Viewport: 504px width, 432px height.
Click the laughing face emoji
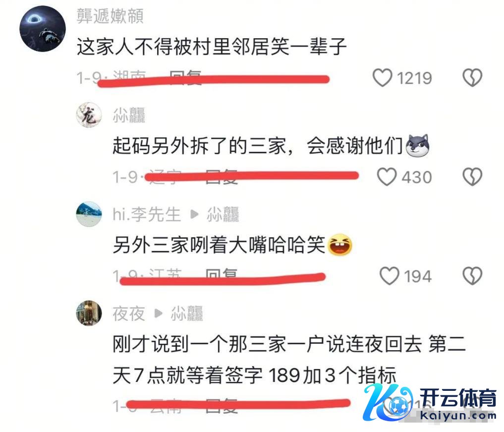pyautogui.click(x=340, y=245)
